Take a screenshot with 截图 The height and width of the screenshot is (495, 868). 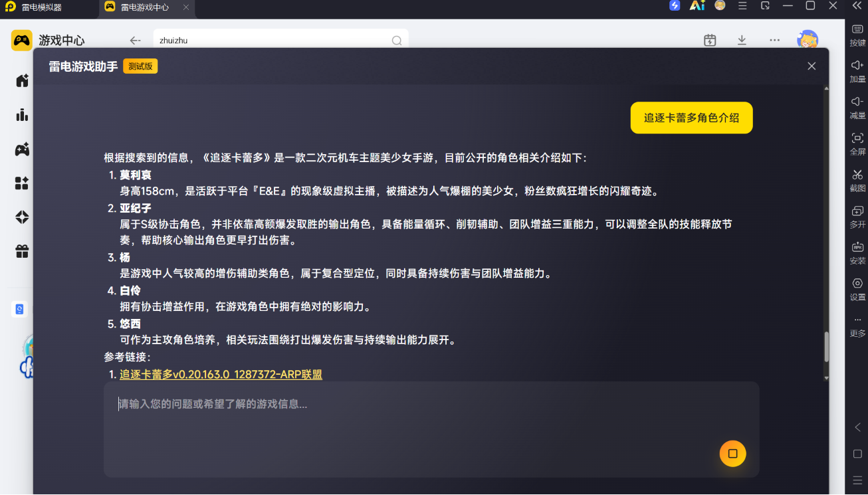tap(857, 181)
